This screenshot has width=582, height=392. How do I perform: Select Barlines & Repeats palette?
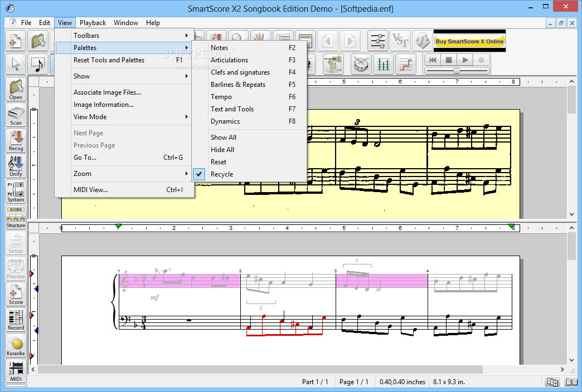(x=249, y=84)
